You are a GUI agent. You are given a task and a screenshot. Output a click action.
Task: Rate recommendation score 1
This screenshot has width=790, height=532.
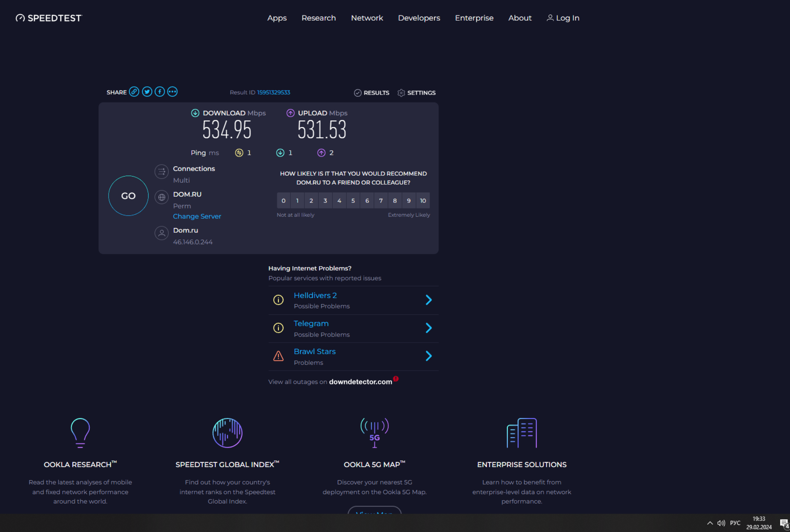click(x=297, y=201)
